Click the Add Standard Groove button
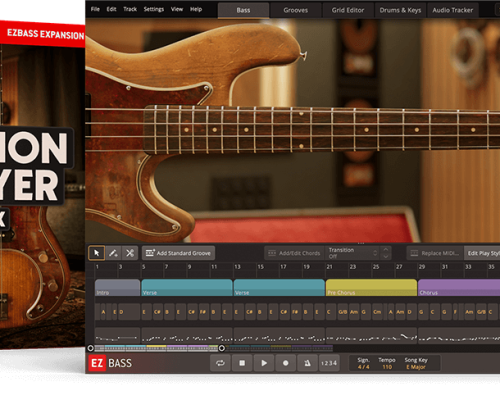This screenshot has height=400, width=500. point(178,253)
